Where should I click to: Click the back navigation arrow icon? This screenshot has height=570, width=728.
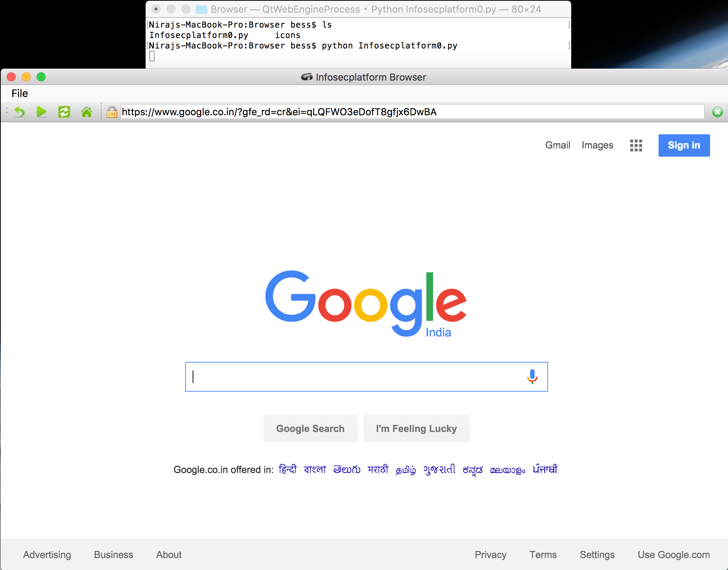(x=19, y=112)
